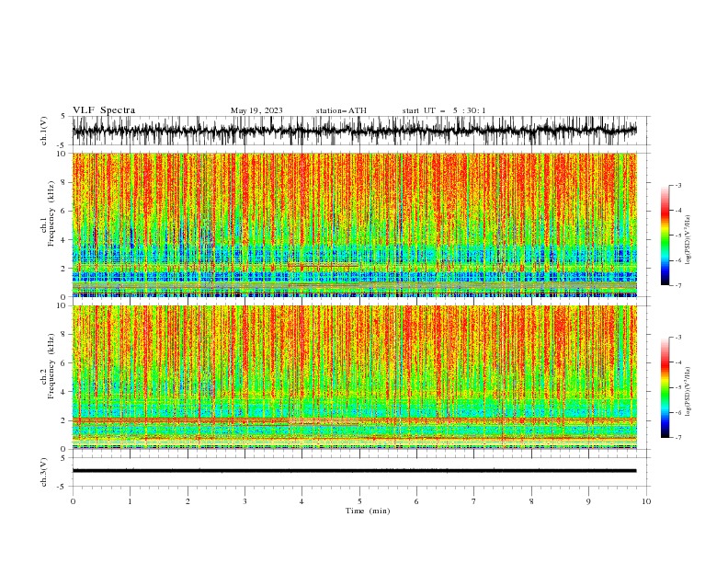Click the "Time (min)" axis label
Viewport: 728px width, 563px height.
click(368, 511)
